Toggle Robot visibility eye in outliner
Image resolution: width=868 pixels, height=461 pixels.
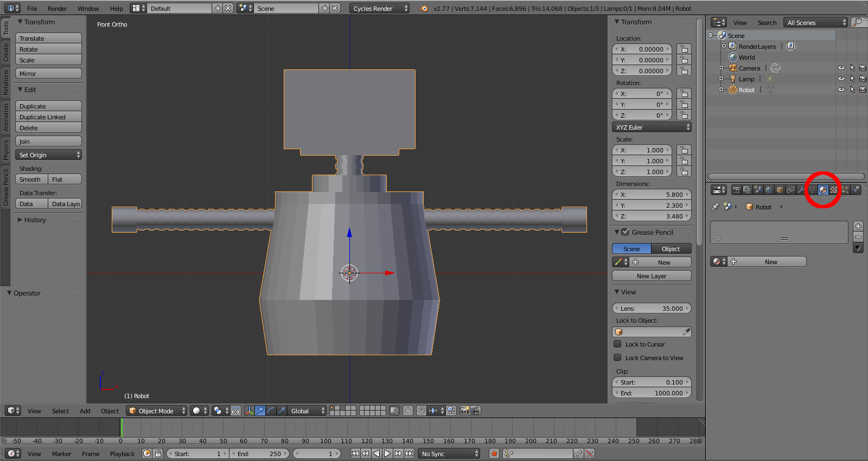tap(841, 90)
